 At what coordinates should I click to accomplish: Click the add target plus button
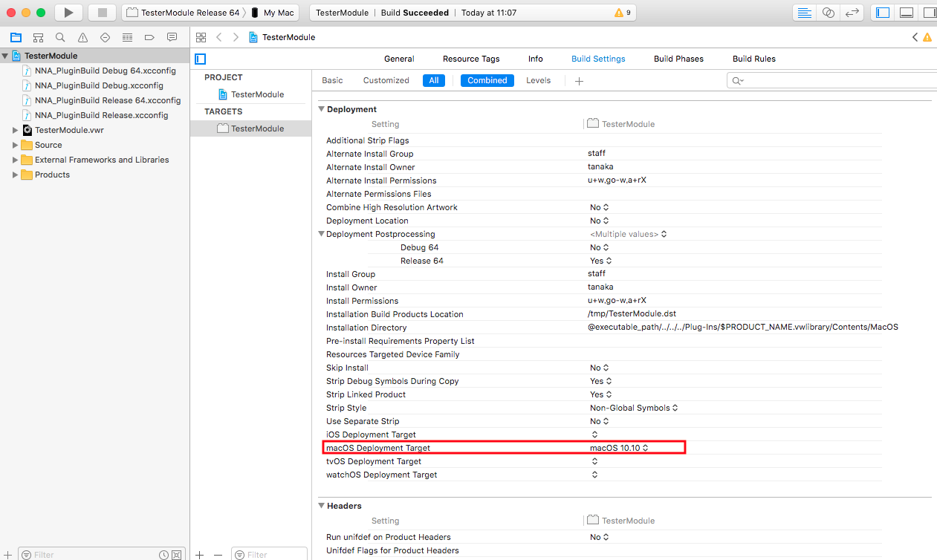tap(199, 555)
